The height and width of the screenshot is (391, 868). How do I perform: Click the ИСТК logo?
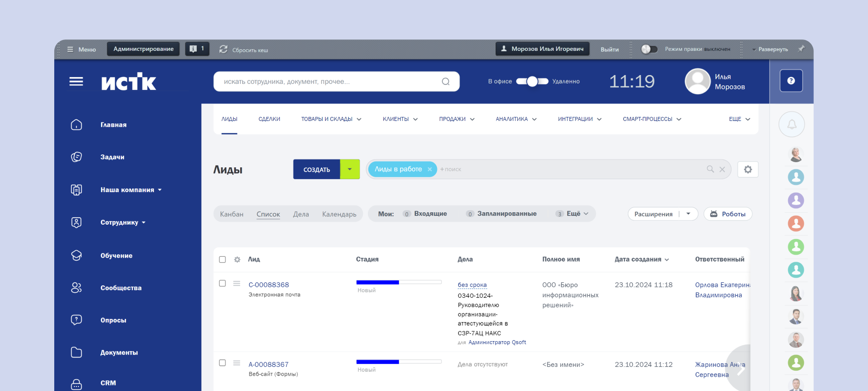click(x=129, y=81)
